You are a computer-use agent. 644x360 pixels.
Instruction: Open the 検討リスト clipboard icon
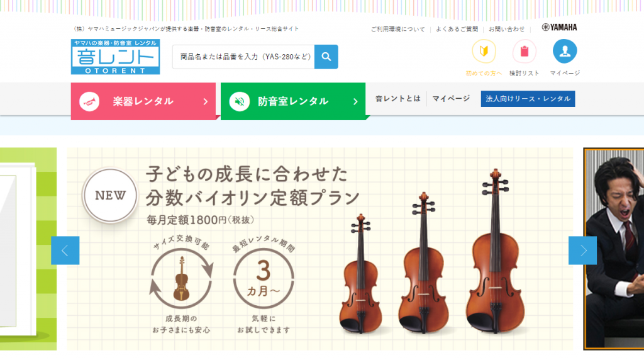click(524, 52)
